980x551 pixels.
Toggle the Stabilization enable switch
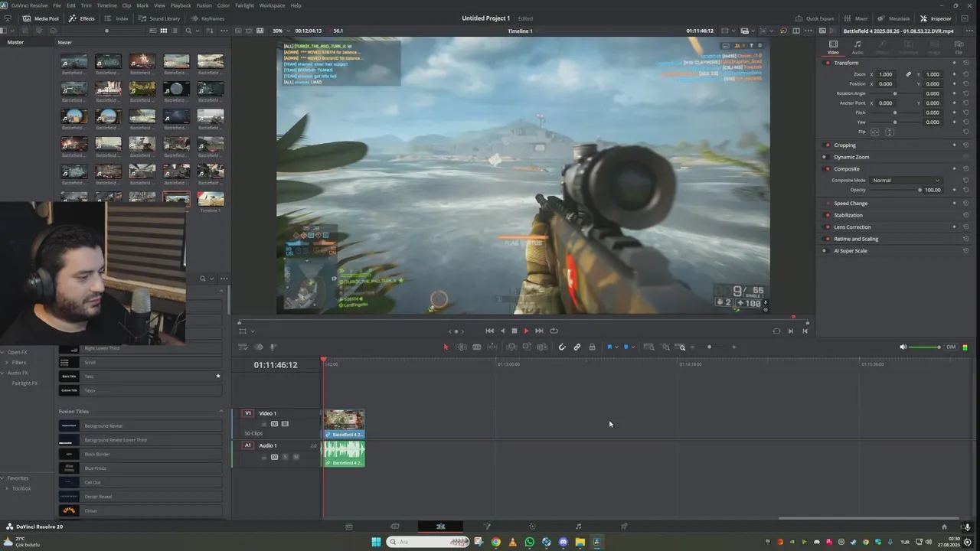coord(827,215)
